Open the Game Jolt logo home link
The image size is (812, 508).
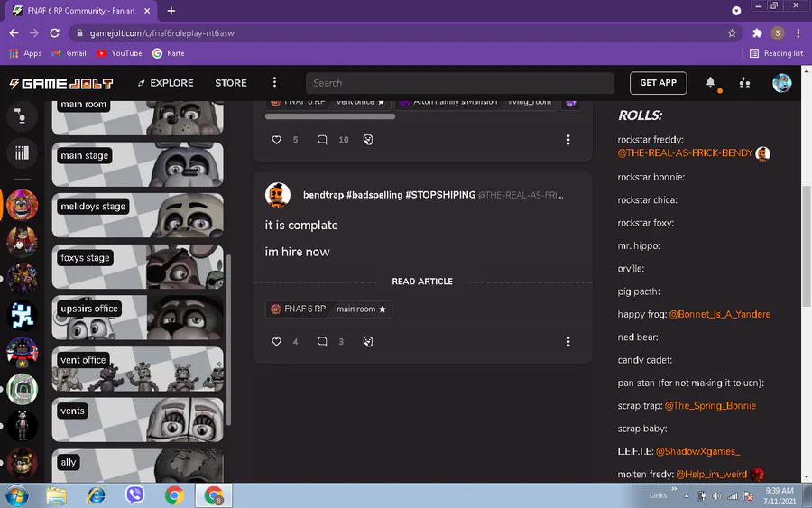pyautogui.click(x=61, y=83)
